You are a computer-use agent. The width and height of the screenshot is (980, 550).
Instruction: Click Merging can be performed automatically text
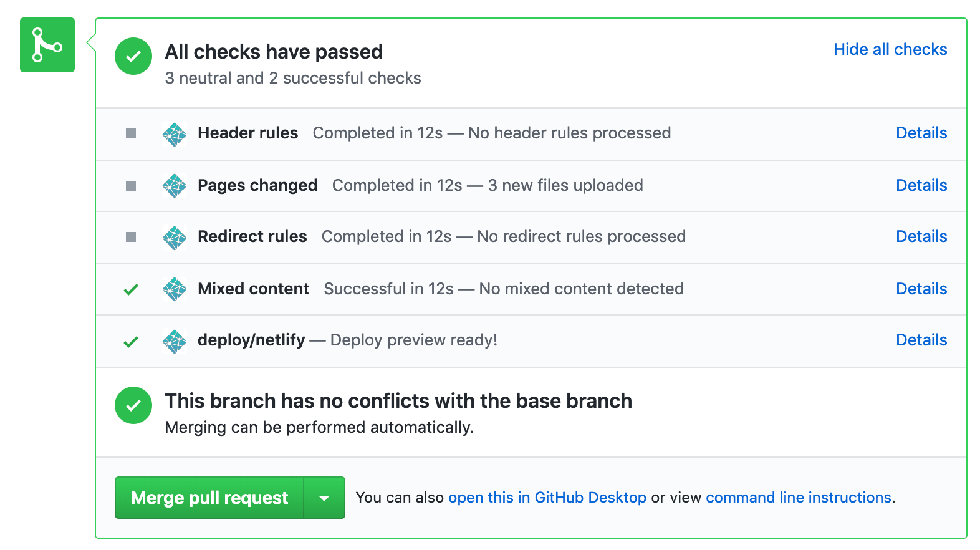[319, 427]
